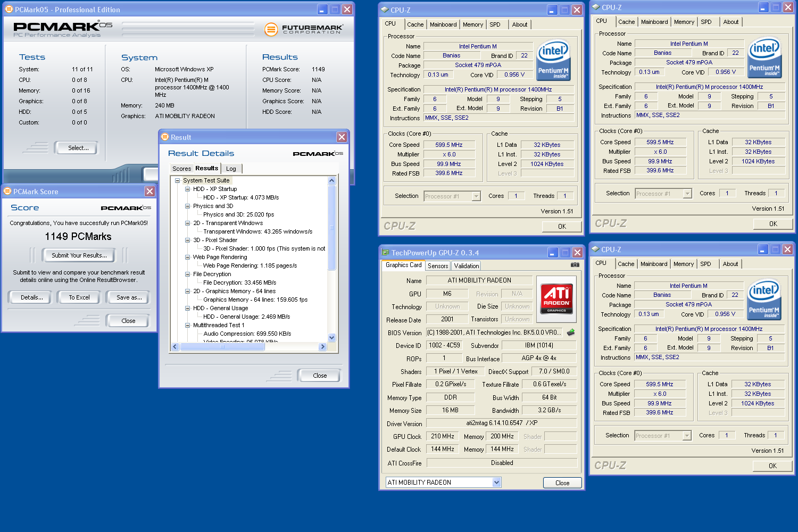Click the camera screenshot icon in GPU-Z

[x=575, y=264]
